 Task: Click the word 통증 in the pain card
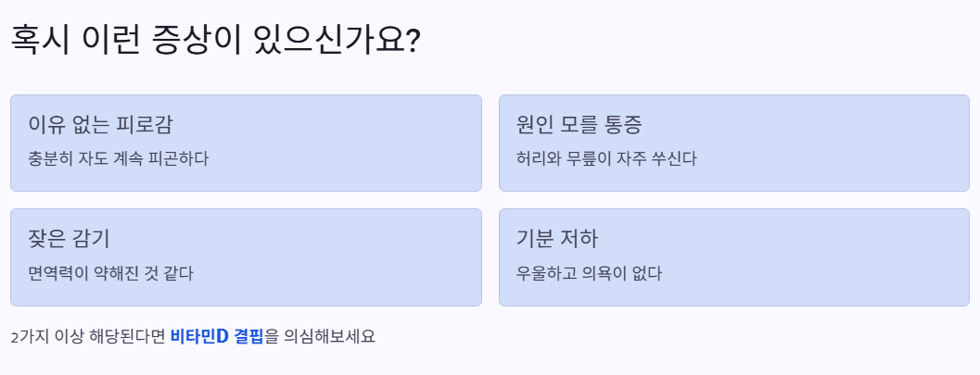(x=622, y=125)
